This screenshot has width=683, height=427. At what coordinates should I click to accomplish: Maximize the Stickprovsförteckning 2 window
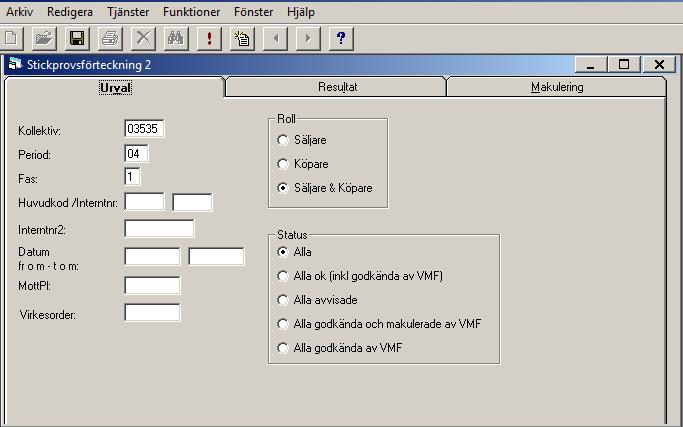pyautogui.click(x=624, y=64)
